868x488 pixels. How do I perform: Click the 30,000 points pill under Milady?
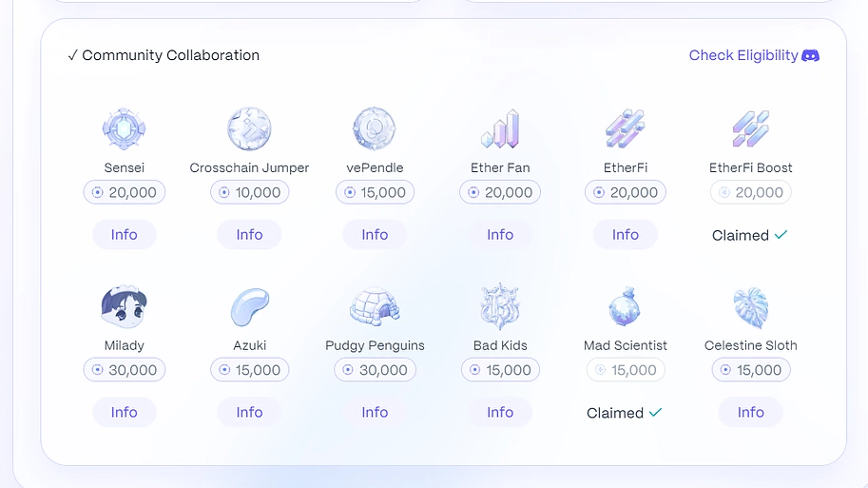(x=124, y=369)
